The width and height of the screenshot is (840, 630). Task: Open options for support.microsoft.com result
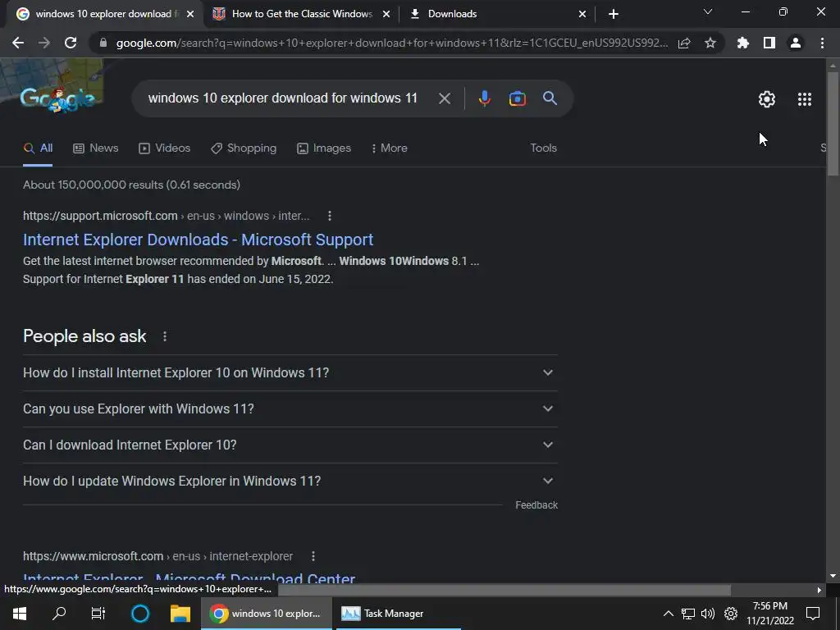330,216
